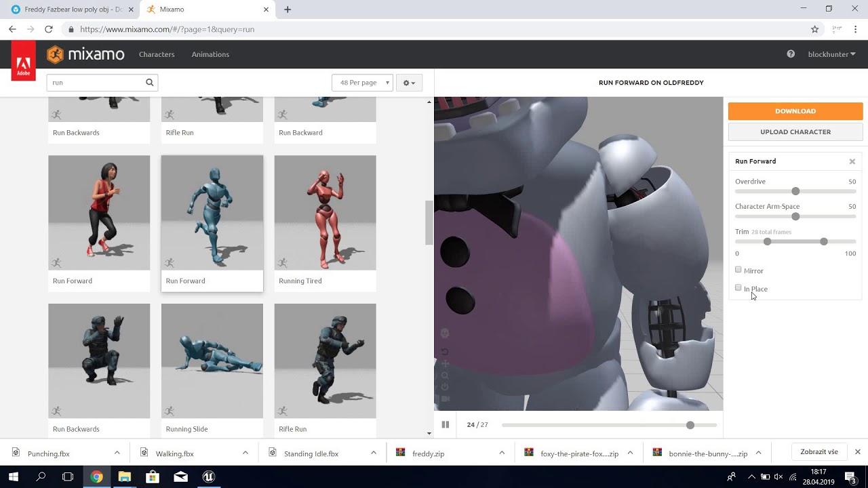Adjust the Character Arm-Space slider handle

(795, 216)
